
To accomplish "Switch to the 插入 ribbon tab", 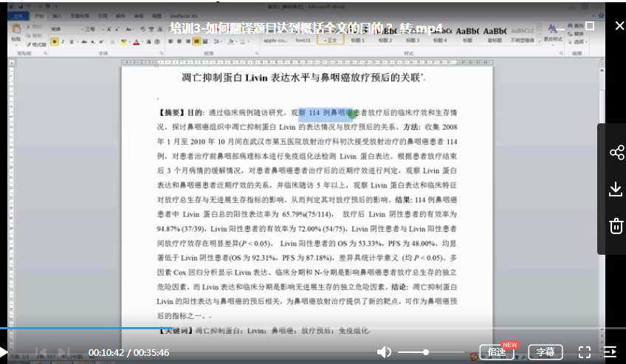I will (57, 15).
